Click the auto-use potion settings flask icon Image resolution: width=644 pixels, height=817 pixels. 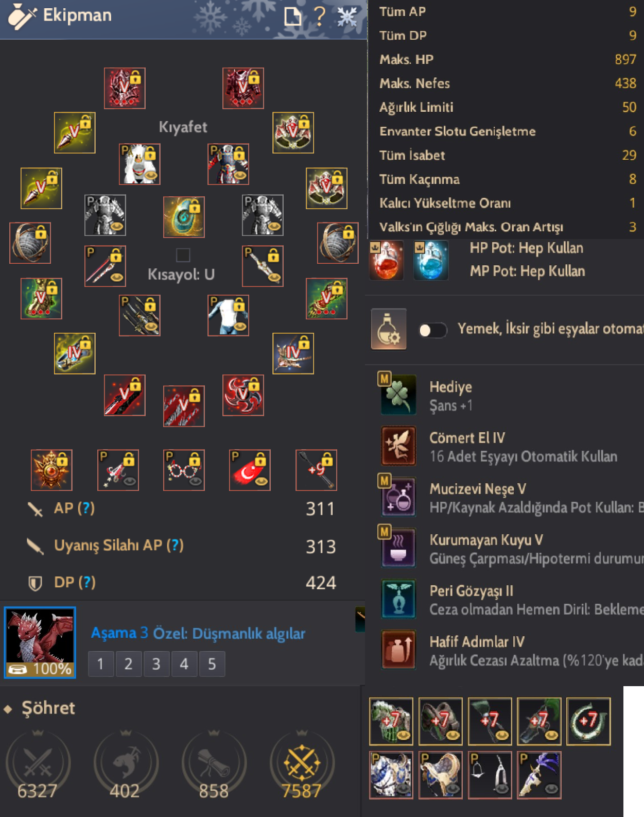pyautogui.click(x=389, y=329)
